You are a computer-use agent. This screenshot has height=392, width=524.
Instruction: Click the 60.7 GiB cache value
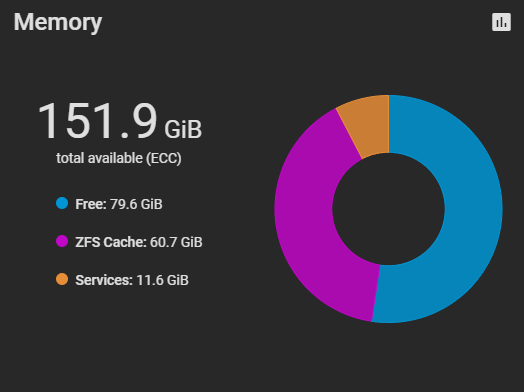(x=176, y=242)
